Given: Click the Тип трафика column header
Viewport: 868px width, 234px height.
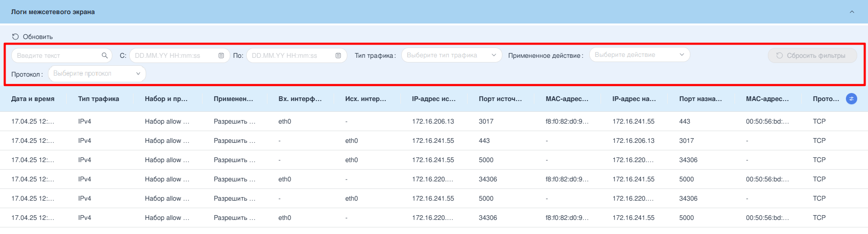Looking at the screenshot, I should click(99, 99).
